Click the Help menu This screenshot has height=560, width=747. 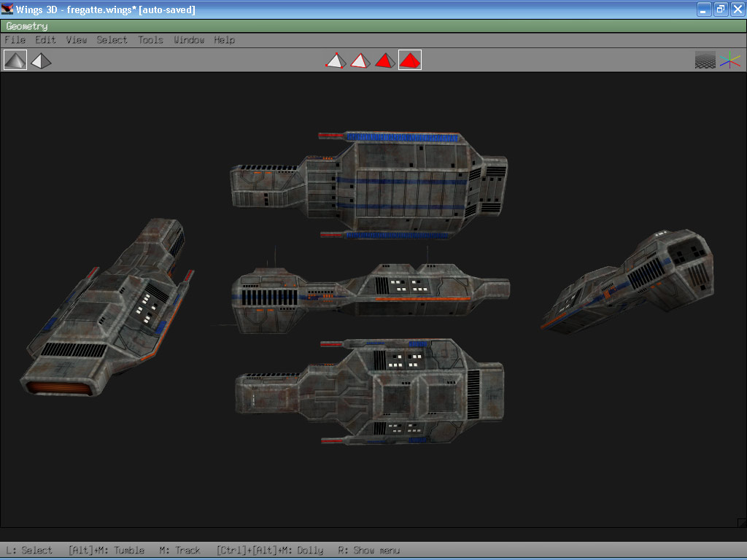[x=224, y=40]
